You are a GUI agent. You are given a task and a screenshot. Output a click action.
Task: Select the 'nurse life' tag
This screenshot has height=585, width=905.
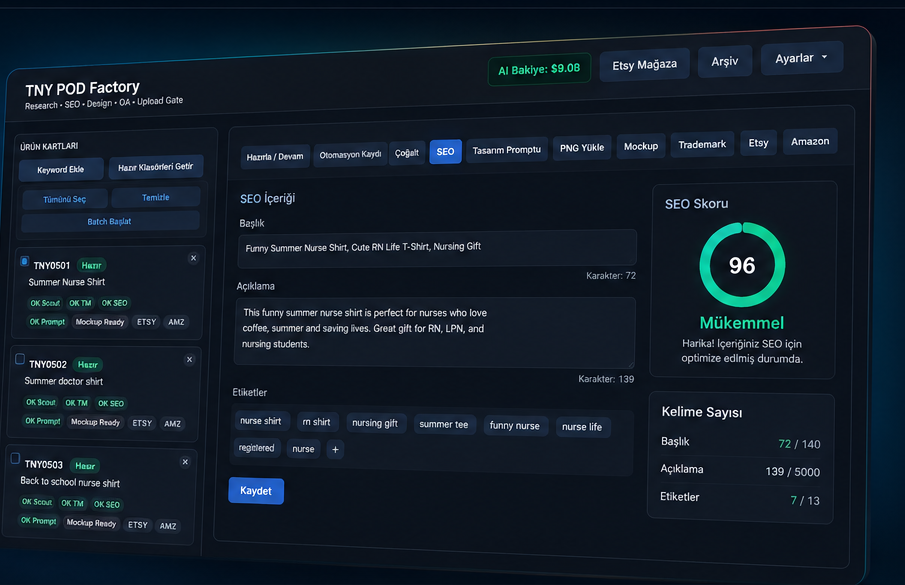[582, 427]
